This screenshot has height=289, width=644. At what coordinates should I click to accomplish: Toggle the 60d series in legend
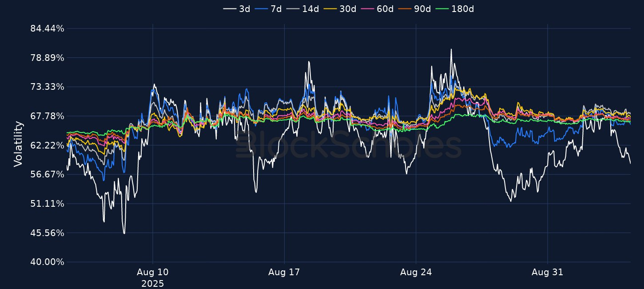[x=377, y=8]
